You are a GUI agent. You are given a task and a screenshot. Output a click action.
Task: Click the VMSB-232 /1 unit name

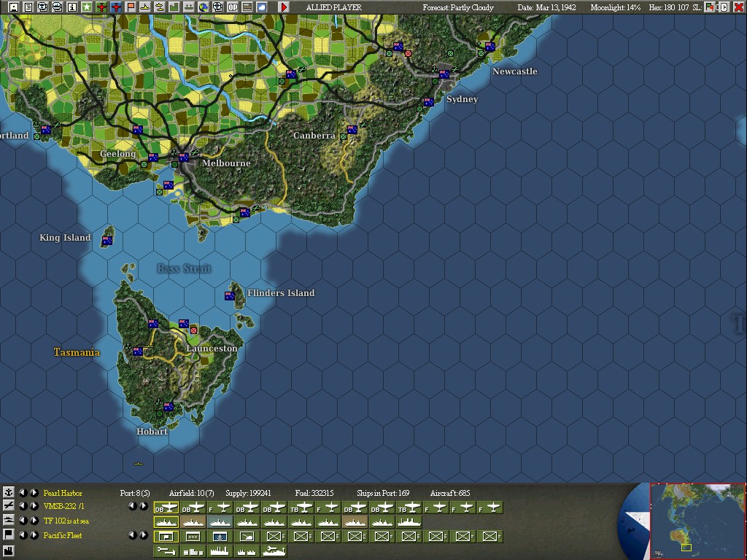[x=64, y=507]
